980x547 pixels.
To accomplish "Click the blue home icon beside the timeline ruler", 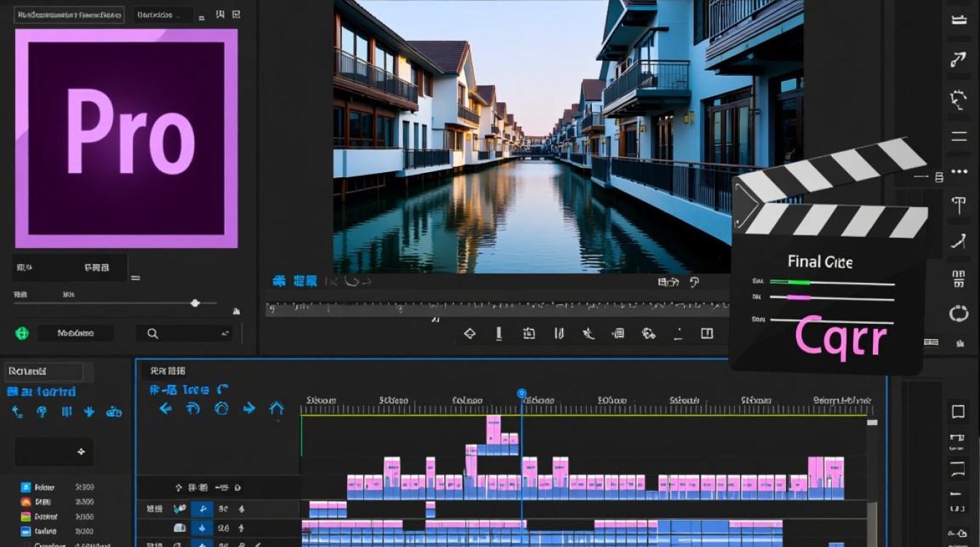I will [x=276, y=408].
